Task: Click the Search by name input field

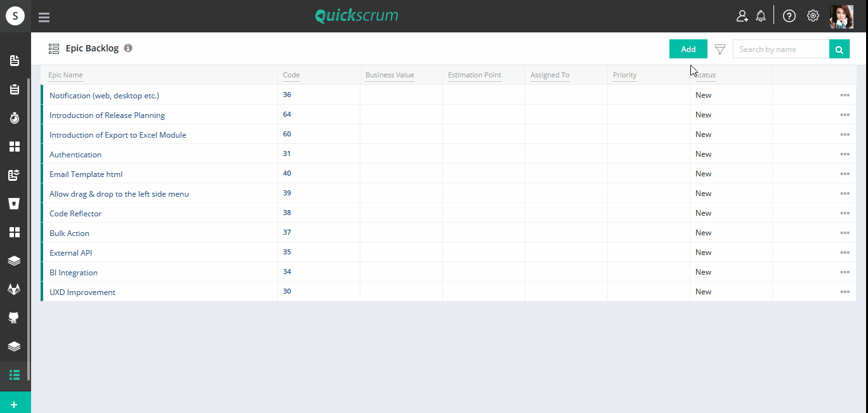Action: pyautogui.click(x=780, y=49)
